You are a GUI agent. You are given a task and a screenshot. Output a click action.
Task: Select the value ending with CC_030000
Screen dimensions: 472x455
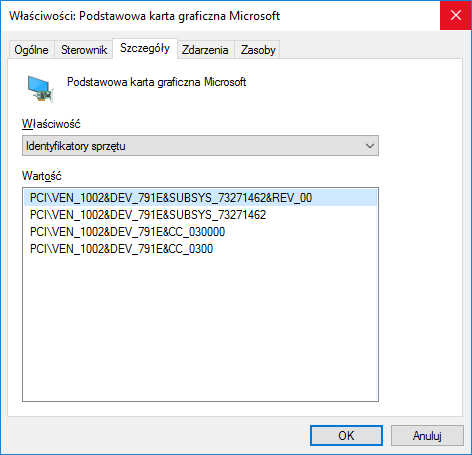coord(200,232)
